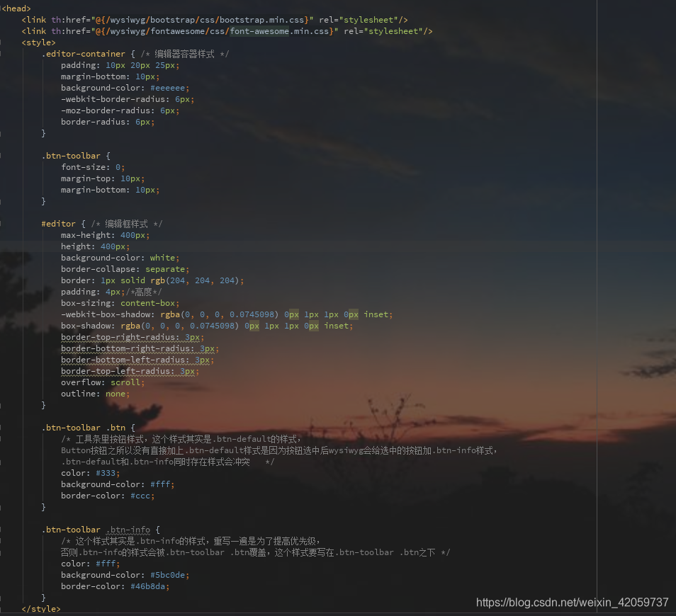
Task: Click the underlined border-bottom-left-radius property
Action: [x=125, y=360]
